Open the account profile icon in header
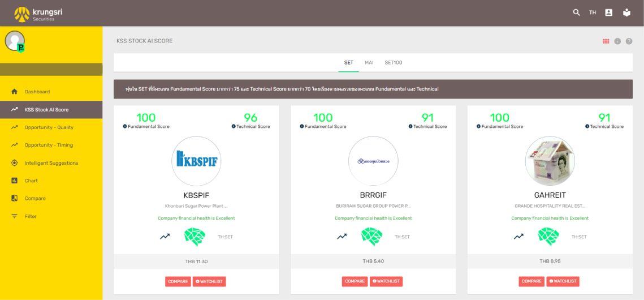Viewport: 644px width, 300px height. (x=609, y=12)
